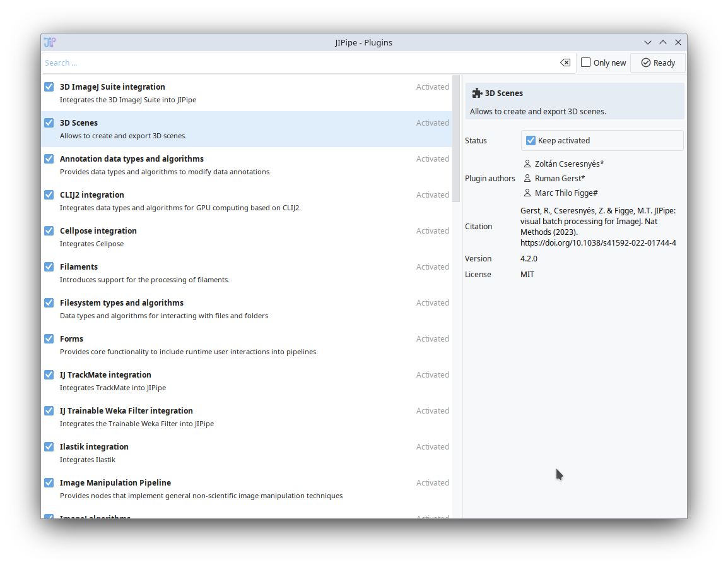The image size is (728, 567).
Task: Click the doi.org citation URL text
Action: tap(598, 242)
